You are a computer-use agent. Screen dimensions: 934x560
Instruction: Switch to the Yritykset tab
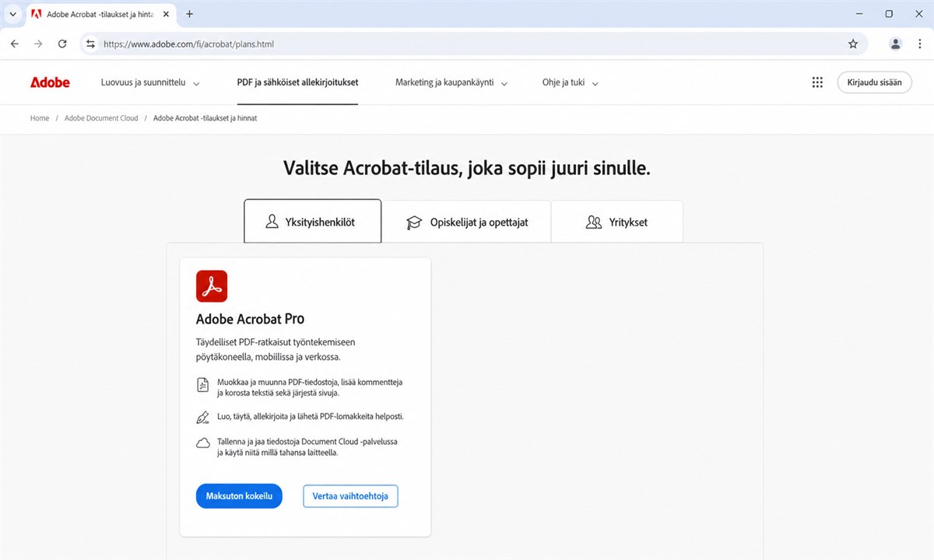click(616, 222)
